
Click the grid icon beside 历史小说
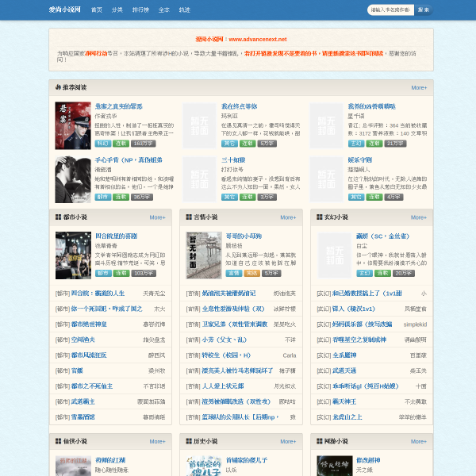click(189, 441)
